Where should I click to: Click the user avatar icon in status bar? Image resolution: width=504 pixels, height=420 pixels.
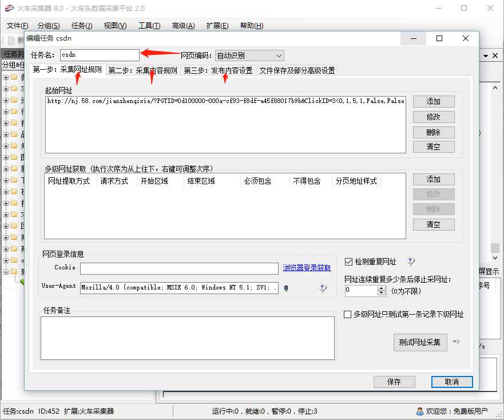pos(419,411)
